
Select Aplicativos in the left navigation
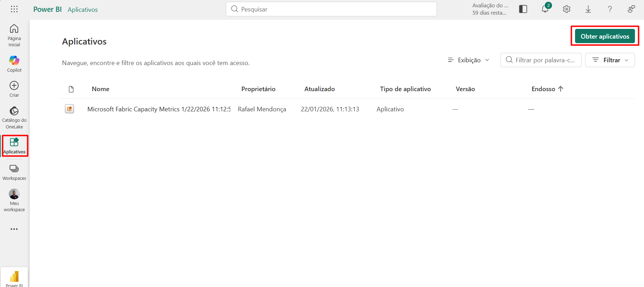click(x=14, y=146)
